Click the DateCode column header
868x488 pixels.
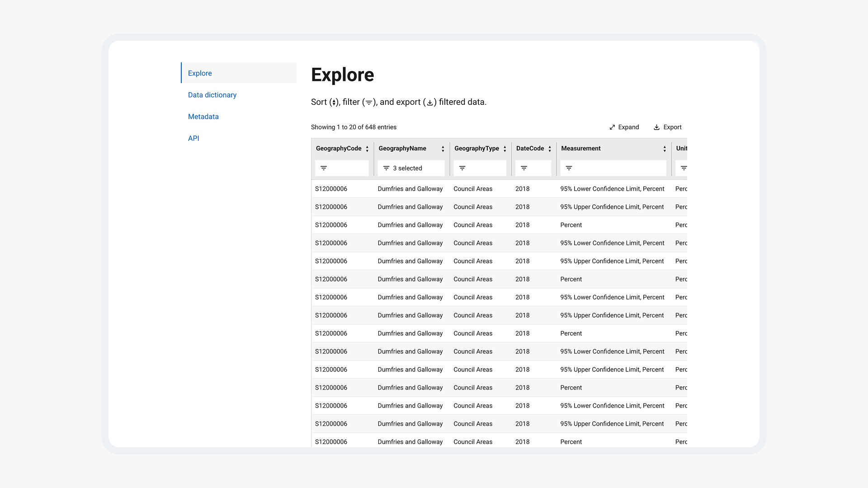click(530, 148)
